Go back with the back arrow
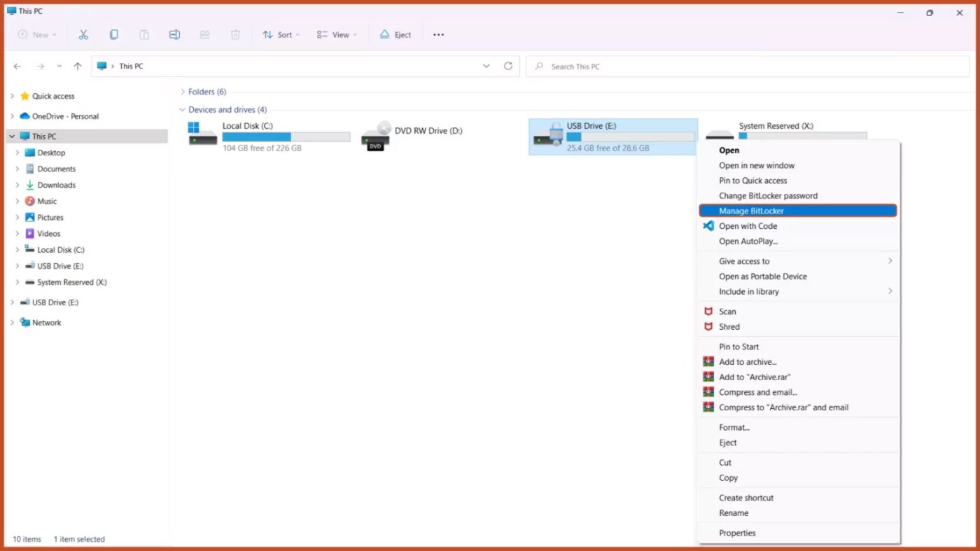The width and height of the screenshot is (980, 551). pyautogui.click(x=17, y=67)
